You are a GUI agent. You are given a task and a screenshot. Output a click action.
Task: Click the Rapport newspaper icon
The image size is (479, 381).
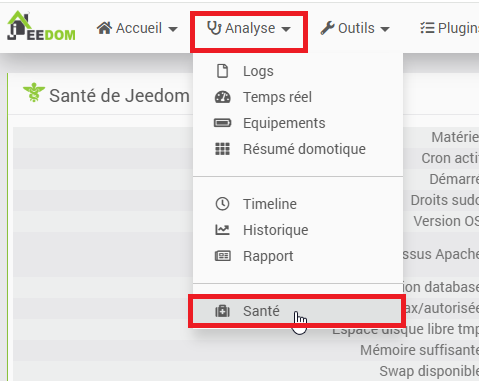pyautogui.click(x=222, y=256)
